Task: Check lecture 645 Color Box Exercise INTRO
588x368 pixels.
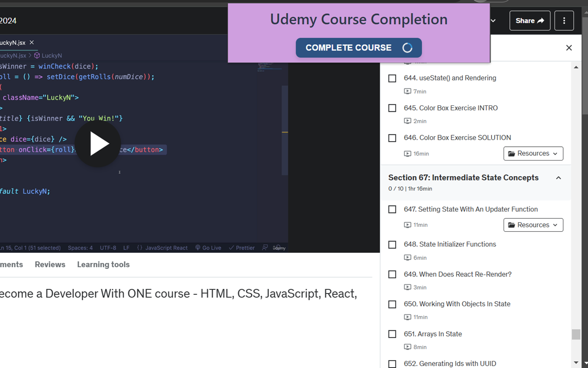Action: (392, 108)
